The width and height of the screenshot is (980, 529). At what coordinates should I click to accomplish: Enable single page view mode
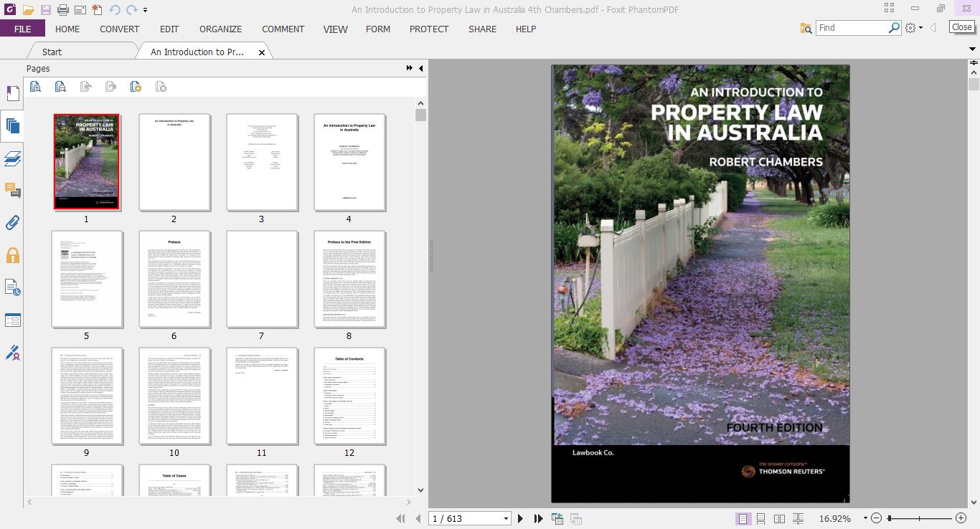click(x=743, y=518)
